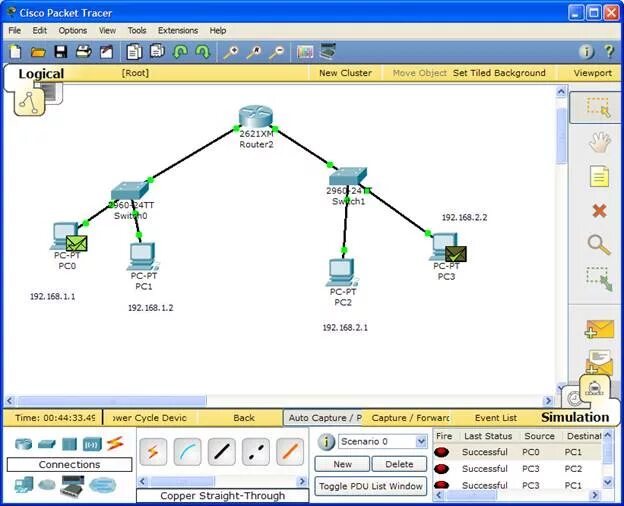Reset zoom with the middle magnifier icon
The height and width of the screenshot is (506, 624).
tap(254, 52)
